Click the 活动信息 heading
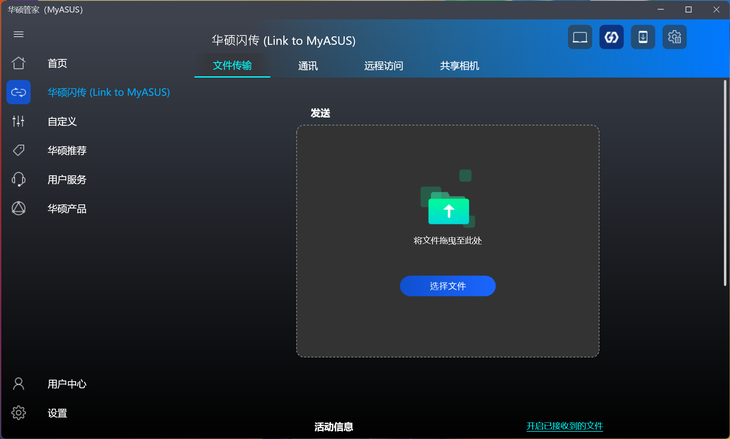 [x=334, y=426]
